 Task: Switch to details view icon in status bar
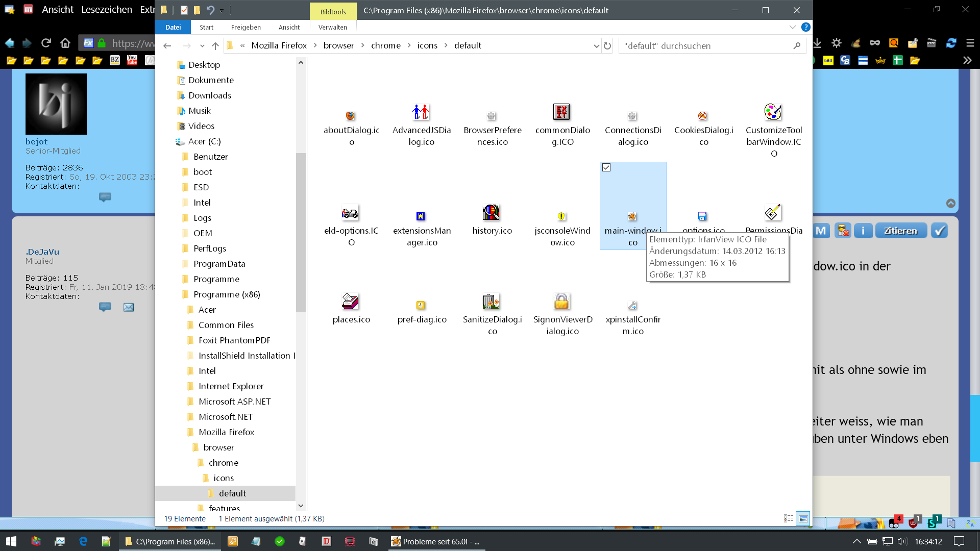788,518
